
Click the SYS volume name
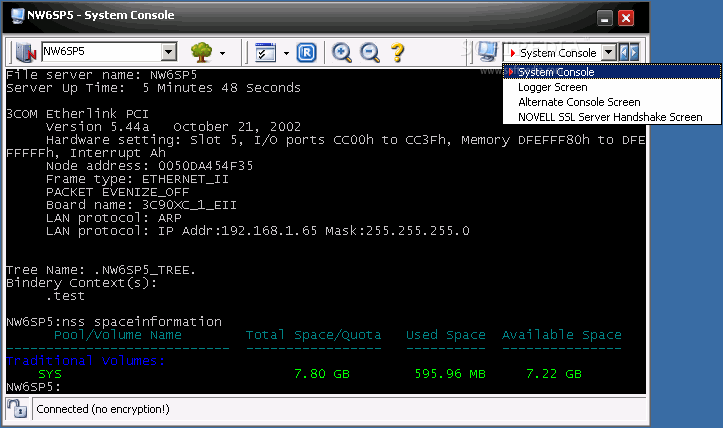click(50, 374)
